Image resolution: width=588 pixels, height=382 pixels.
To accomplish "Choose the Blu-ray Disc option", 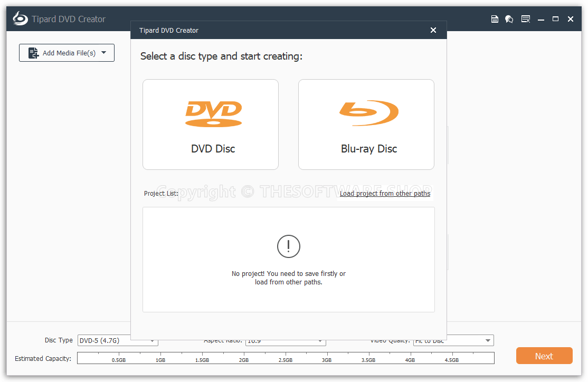I will pyautogui.click(x=366, y=125).
